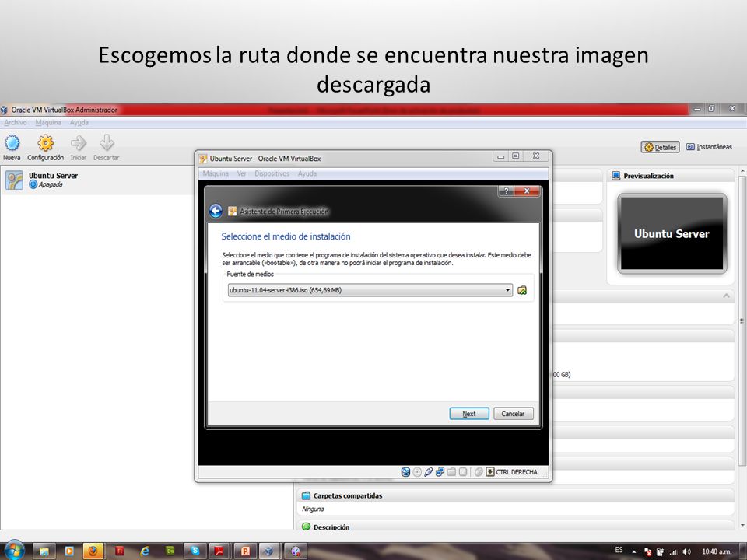Open Internet Explorer from the taskbar
The height and width of the screenshot is (560, 747).
pos(145,551)
